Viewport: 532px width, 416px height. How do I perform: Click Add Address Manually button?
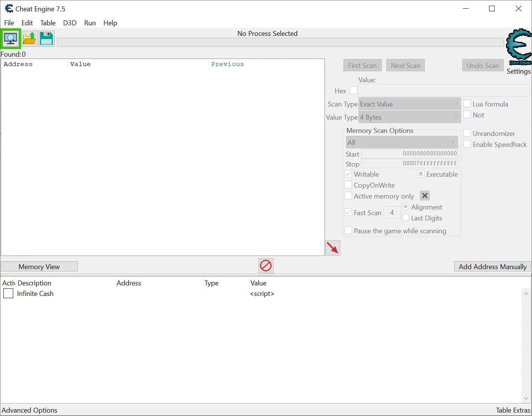493,267
